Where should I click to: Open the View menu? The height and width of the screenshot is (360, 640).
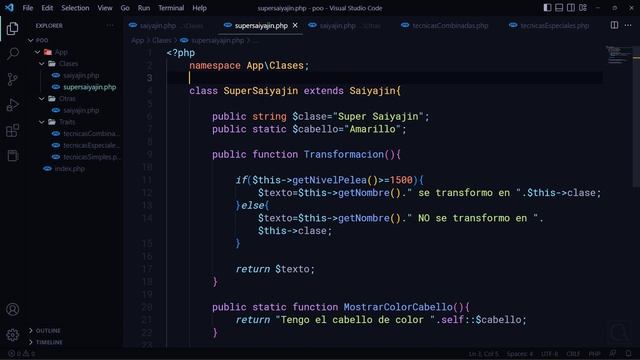pos(104,8)
